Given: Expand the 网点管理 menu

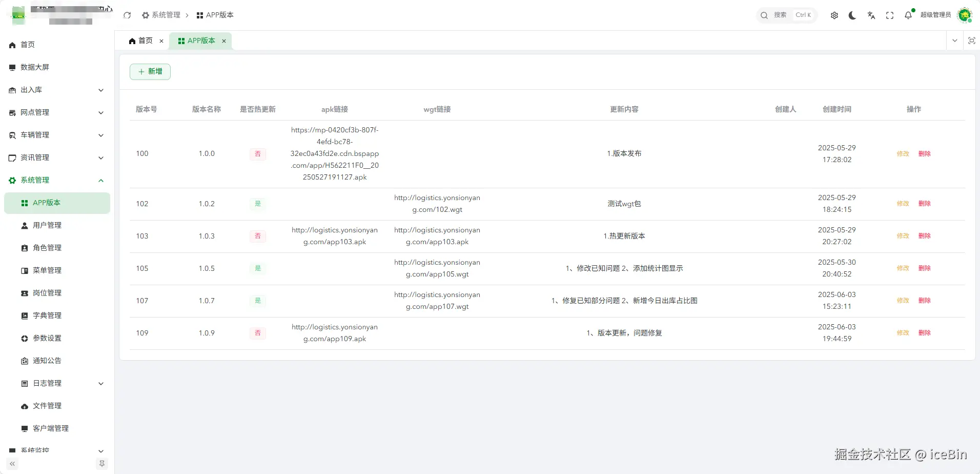Looking at the screenshot, I should 57,112.
